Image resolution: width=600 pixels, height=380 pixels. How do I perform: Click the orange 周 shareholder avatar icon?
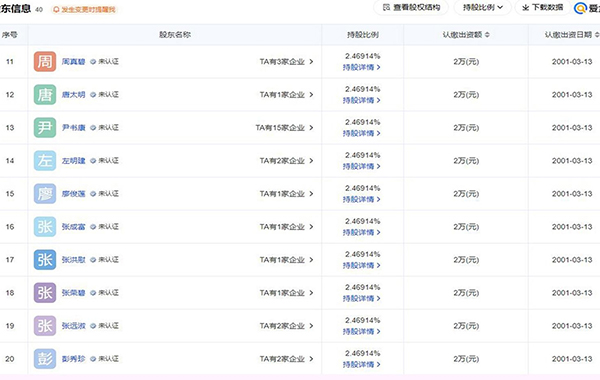coord(45,62)
